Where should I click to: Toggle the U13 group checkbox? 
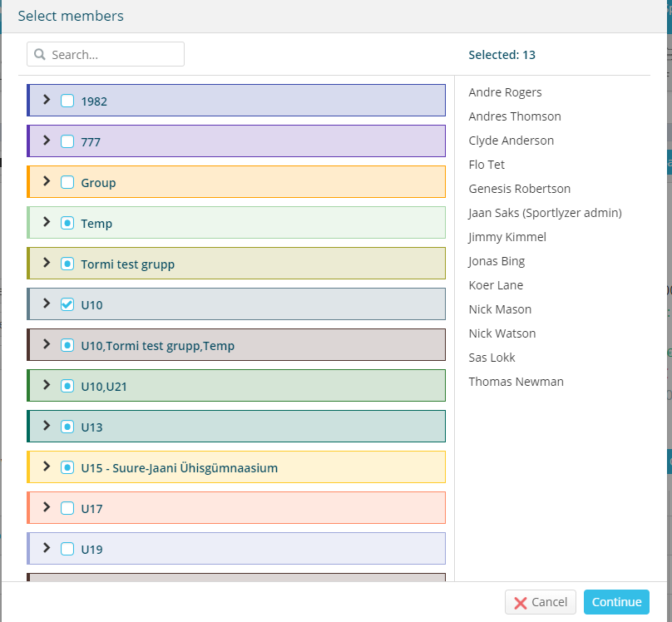[67, 427]
